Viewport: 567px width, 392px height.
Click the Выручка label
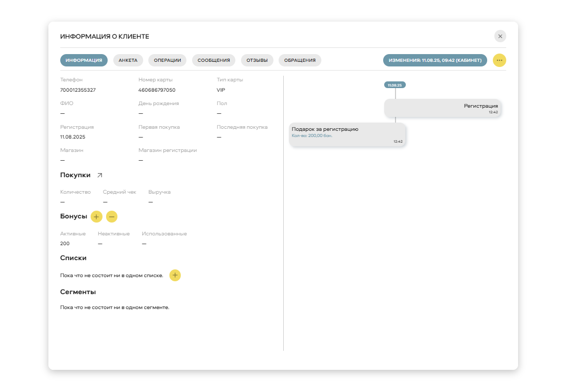pos(160,192)
